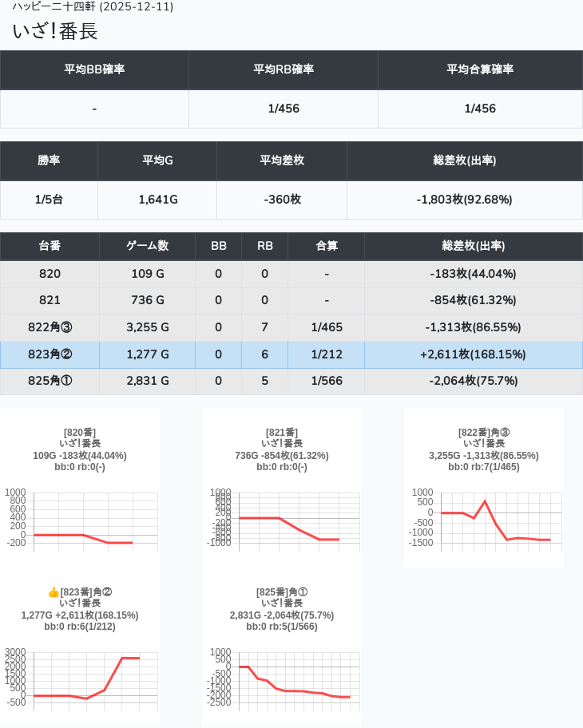Click the 平均BB確率 header cell

(x=94, y=69)
